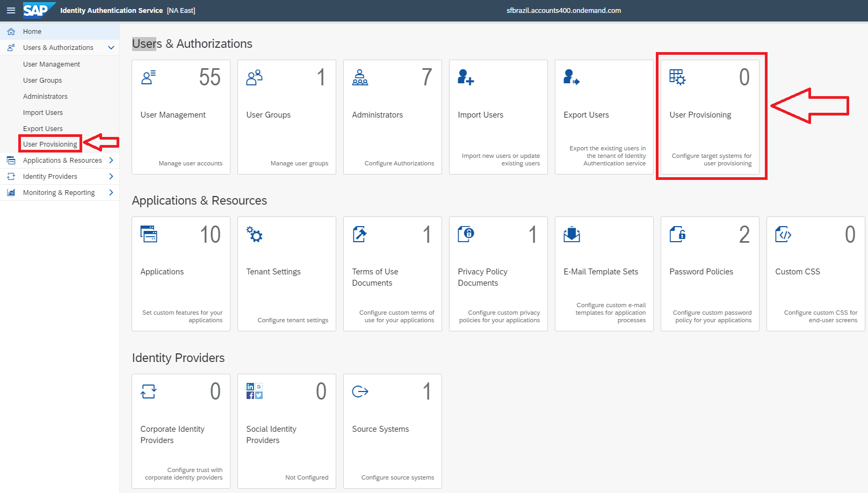Expand the Identity Providers chevron
The image size is (868, 493).
pos(111,177)
